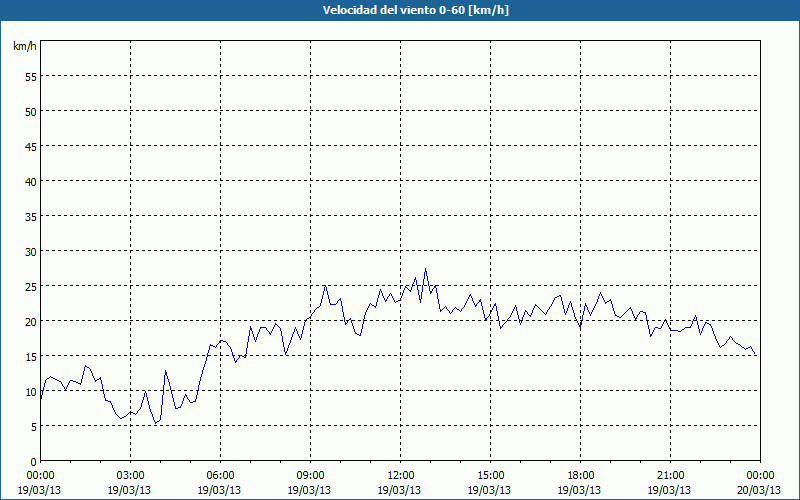The width and height of the screenshot is (800, 500).
Task: Click the y-axis value '50'
Action: tap(31, 112)
